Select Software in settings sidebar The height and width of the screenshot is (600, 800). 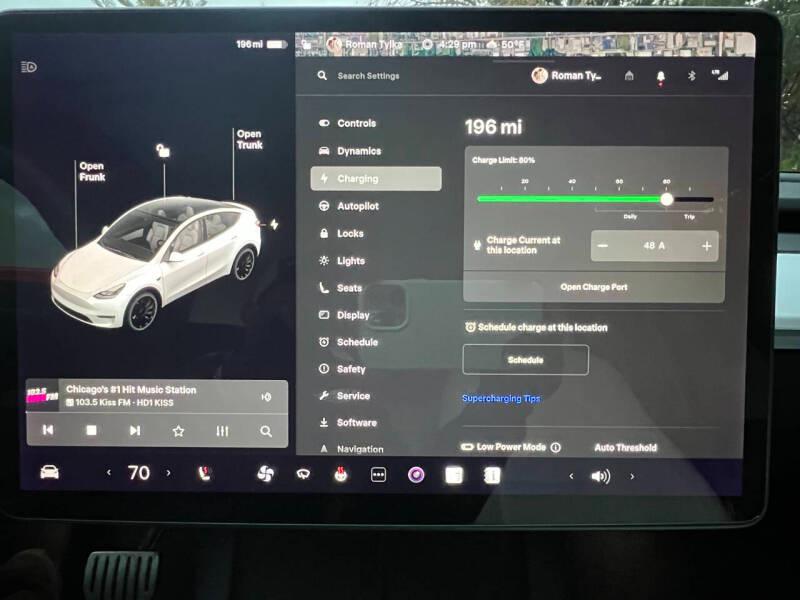[356, 422]
